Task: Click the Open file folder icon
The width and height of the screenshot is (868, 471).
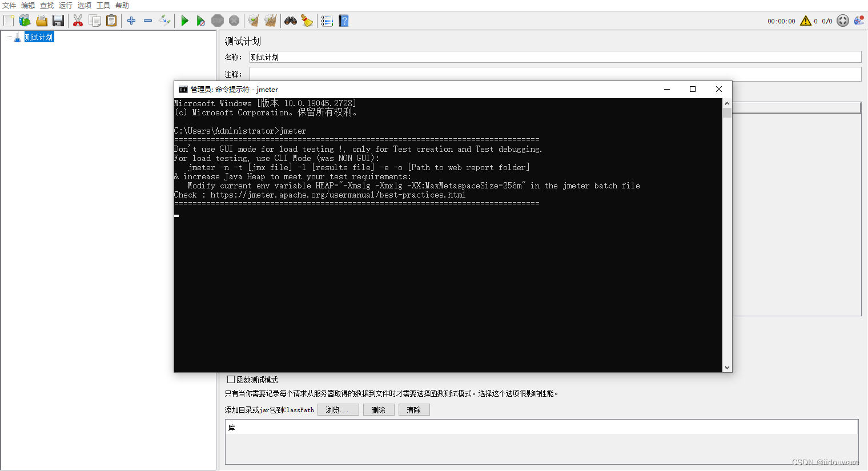Action: 42,21
